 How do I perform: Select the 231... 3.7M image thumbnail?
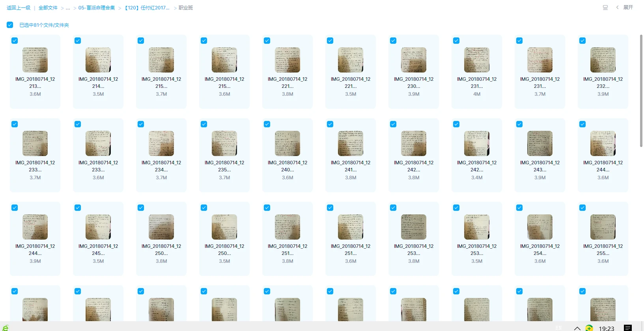pos(540,60)
